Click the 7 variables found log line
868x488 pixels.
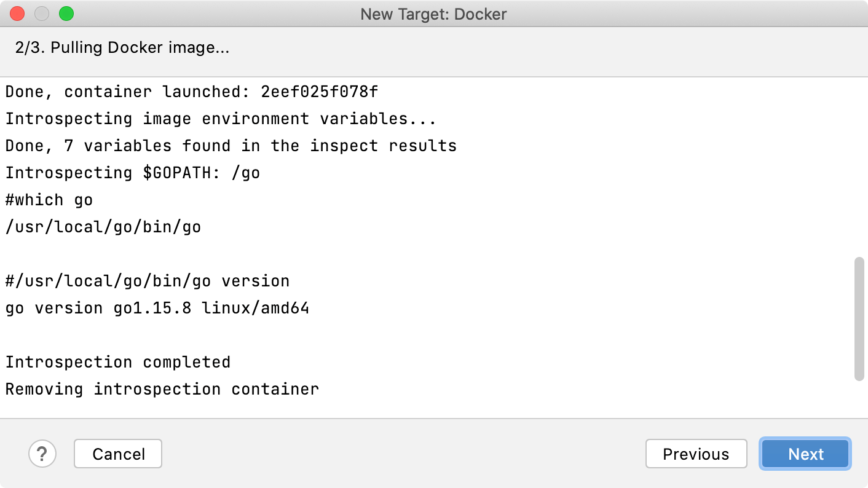(x=231, y=145)
